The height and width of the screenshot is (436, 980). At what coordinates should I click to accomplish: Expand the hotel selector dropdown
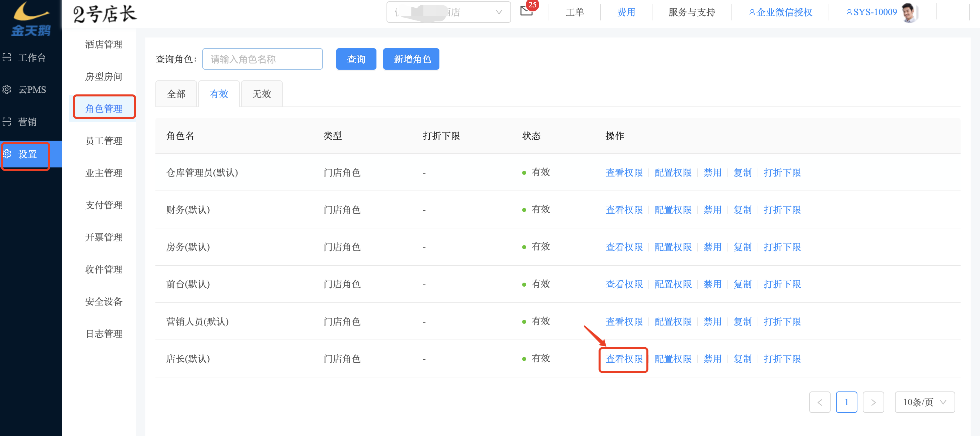tap(448, 12)
